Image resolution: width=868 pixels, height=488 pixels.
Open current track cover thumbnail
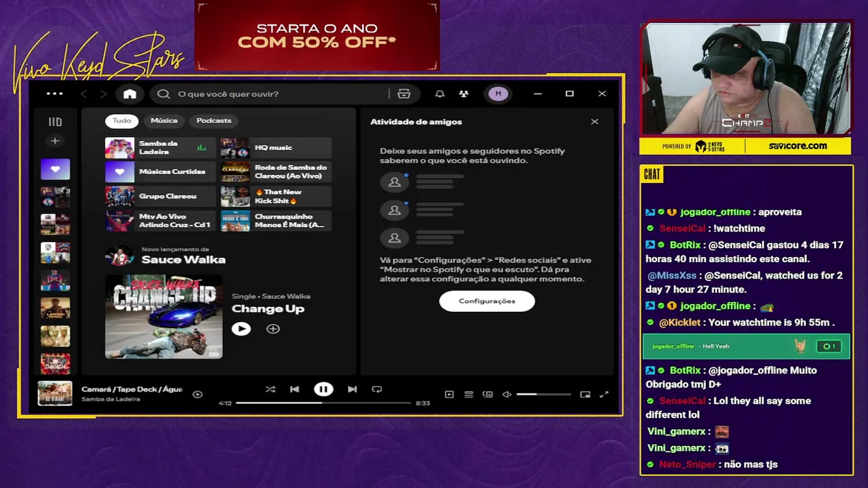pos(55,394)
